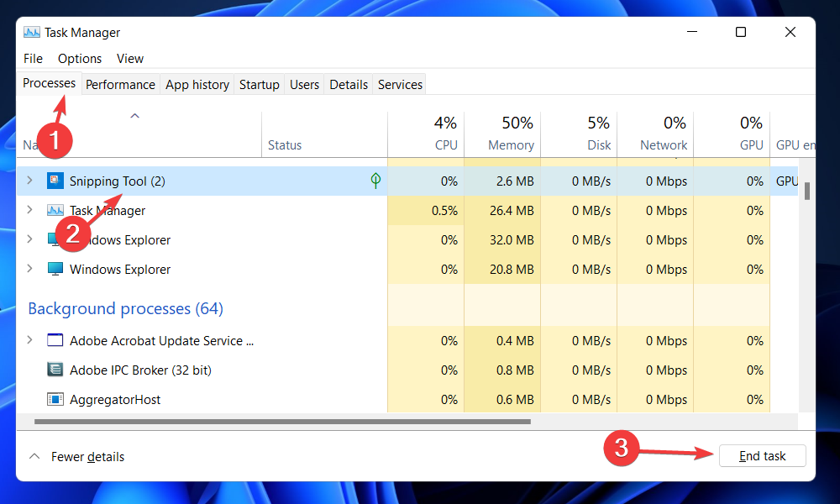The image size is (840, 504).
Task: Click the horizontal scrollbar thumb
Action: [x=282, y=422]
